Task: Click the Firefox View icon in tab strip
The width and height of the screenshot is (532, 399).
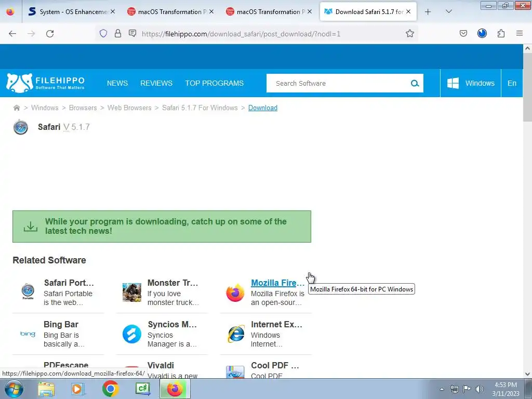Action: 10,12
